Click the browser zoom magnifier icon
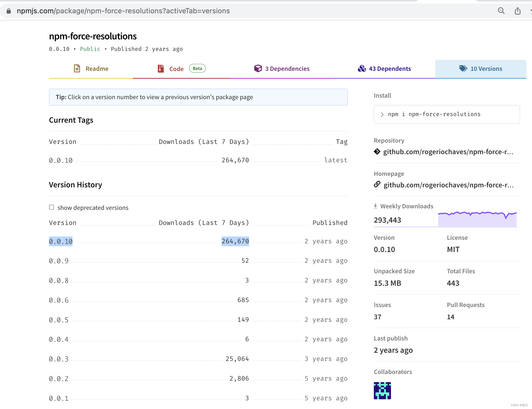The height and width of the screenshot is (409, 532). click(x=501, y=11)
